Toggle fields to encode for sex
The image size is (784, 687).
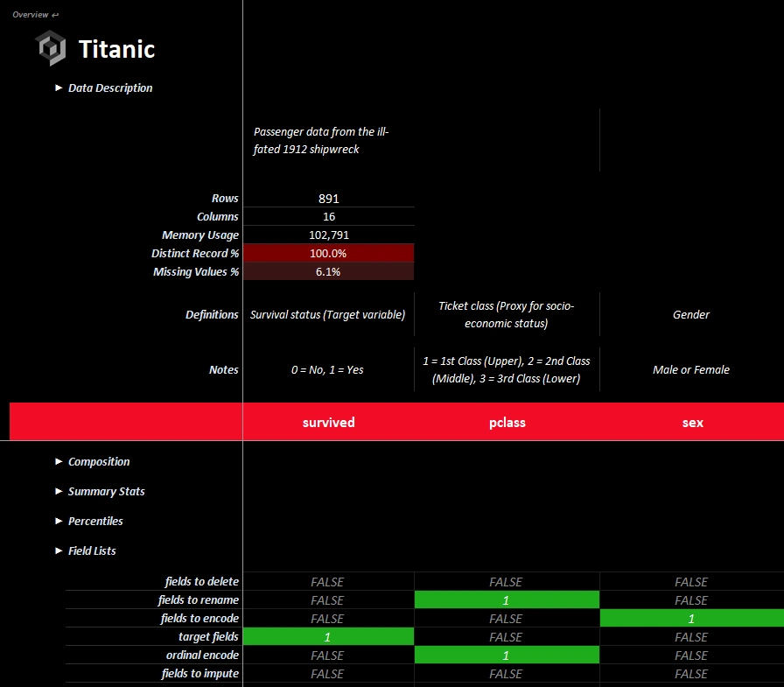tap(692, 619)
